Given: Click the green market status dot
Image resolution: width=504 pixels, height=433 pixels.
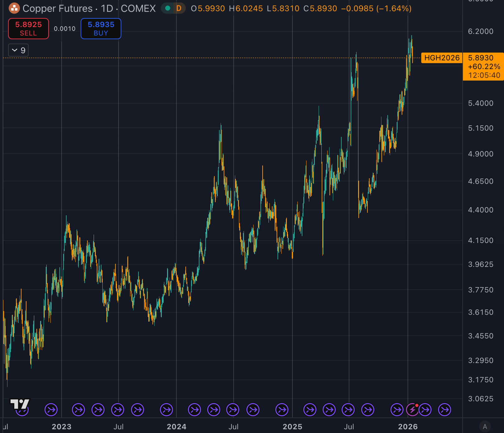Looking at the screenshot, I should click(x=168, y=8).
